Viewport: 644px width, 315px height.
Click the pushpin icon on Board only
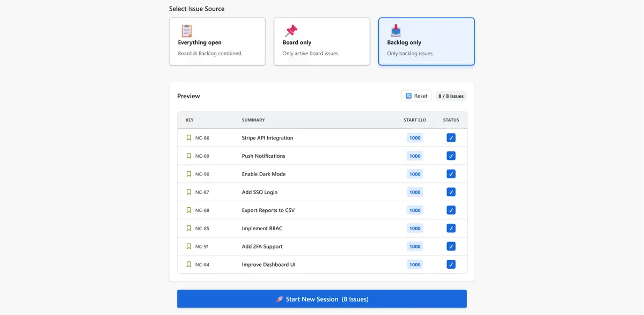click(x=291, y=31)
